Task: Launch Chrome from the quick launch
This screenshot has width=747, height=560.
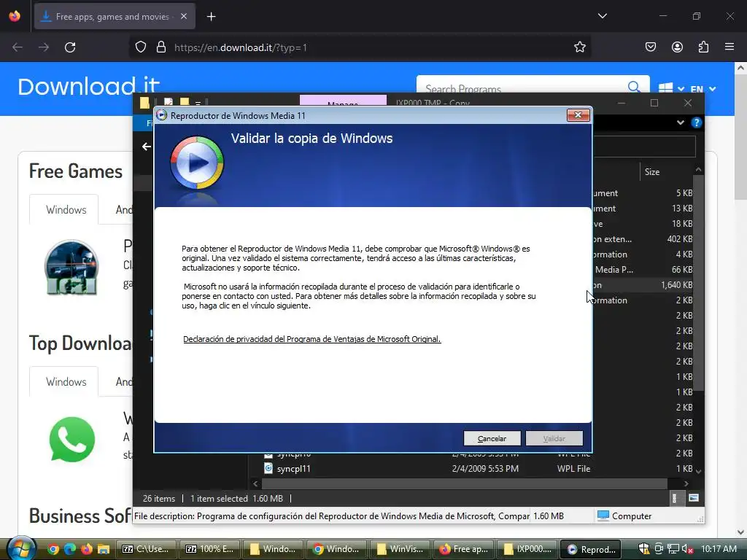Action: 53,549
